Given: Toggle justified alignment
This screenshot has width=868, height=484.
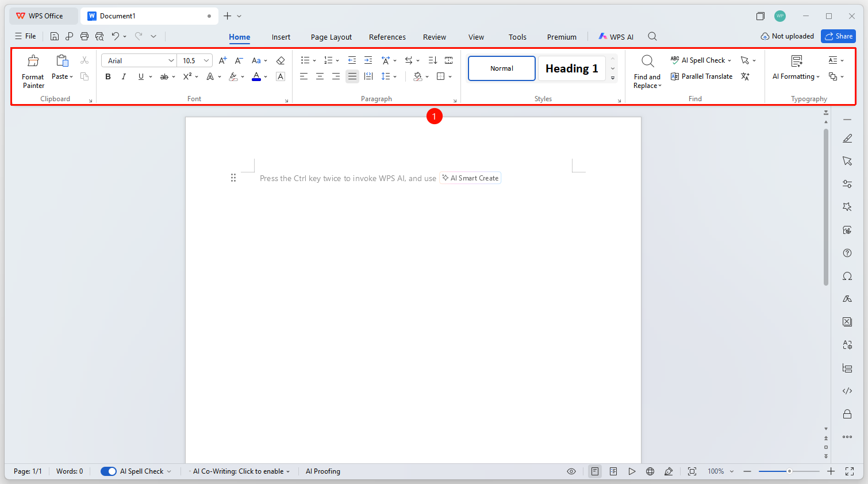Looking at the screenshot, I should click(x=352, y=76).
